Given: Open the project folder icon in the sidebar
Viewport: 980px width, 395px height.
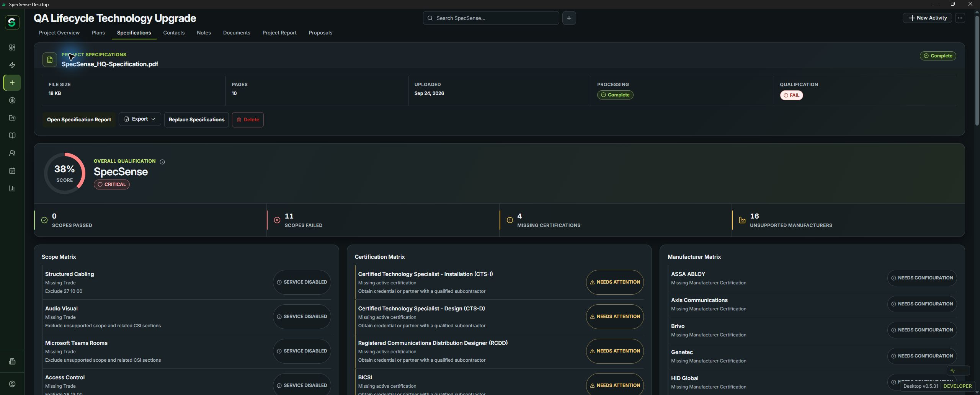Looking at the screenshot, I should click(x=12, y=118).
